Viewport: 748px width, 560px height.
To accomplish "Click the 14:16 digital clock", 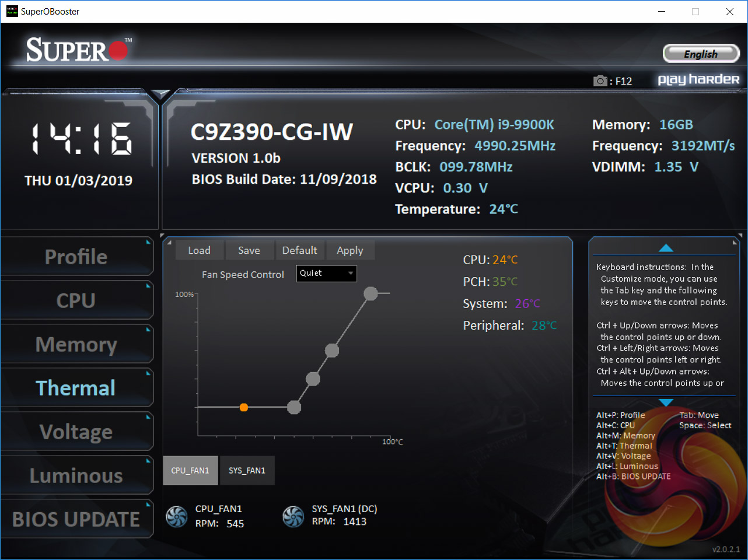I will click(81, 138).
